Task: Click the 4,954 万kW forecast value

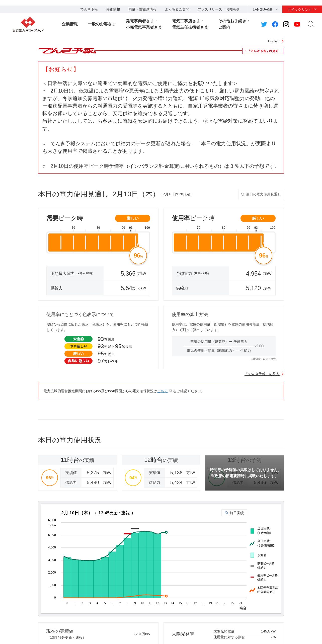Action: pos(259,274)
